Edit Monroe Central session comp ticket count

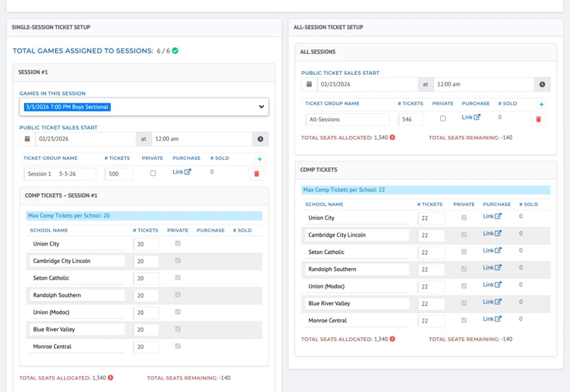146,347
